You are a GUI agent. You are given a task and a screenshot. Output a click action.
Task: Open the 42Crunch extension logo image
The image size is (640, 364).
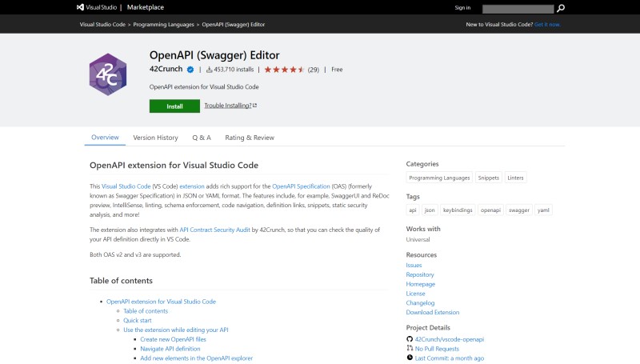108,74
